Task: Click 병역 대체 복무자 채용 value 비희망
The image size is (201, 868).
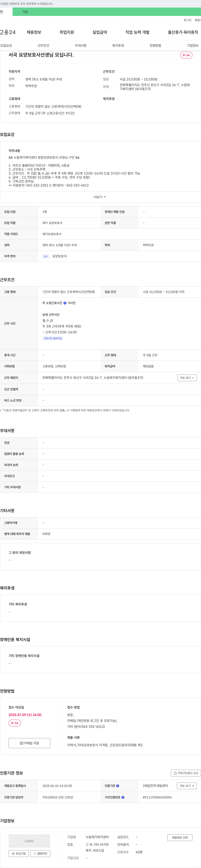Action: point(46,534)
